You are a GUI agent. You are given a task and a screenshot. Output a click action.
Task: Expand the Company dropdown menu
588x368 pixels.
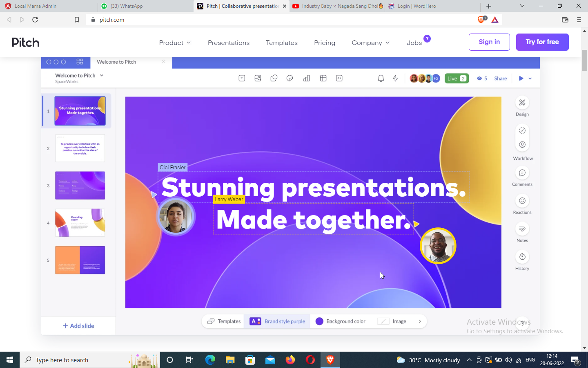370,43
